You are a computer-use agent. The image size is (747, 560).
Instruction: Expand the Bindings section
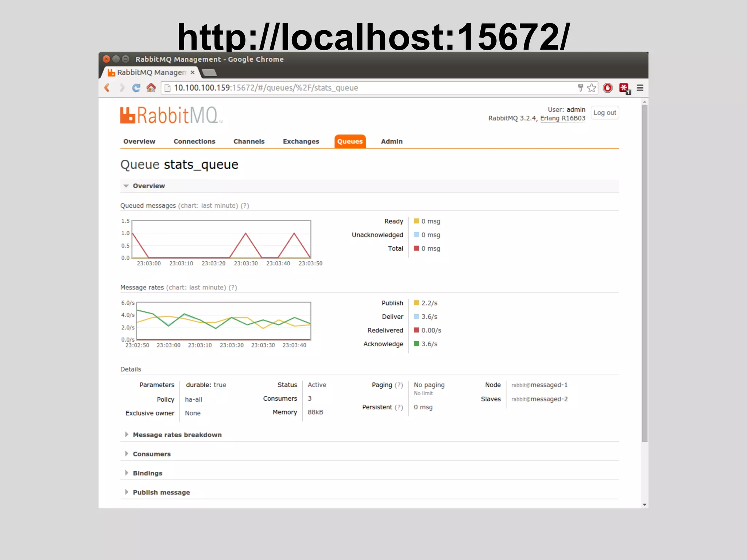148,473
